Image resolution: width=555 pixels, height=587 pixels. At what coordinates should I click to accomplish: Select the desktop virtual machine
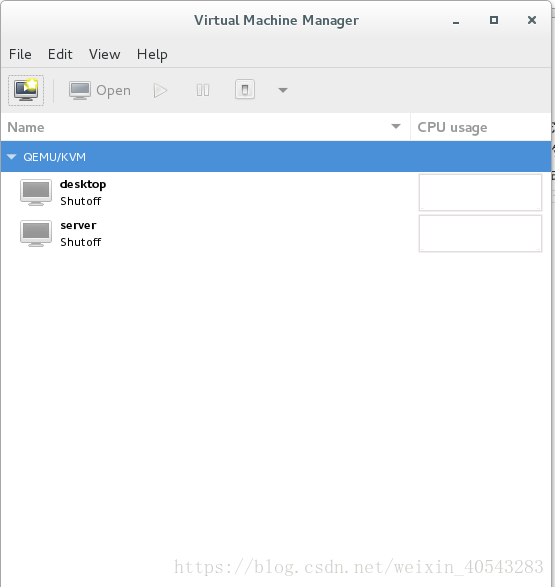pyautogui.click(x=276, y=192)
